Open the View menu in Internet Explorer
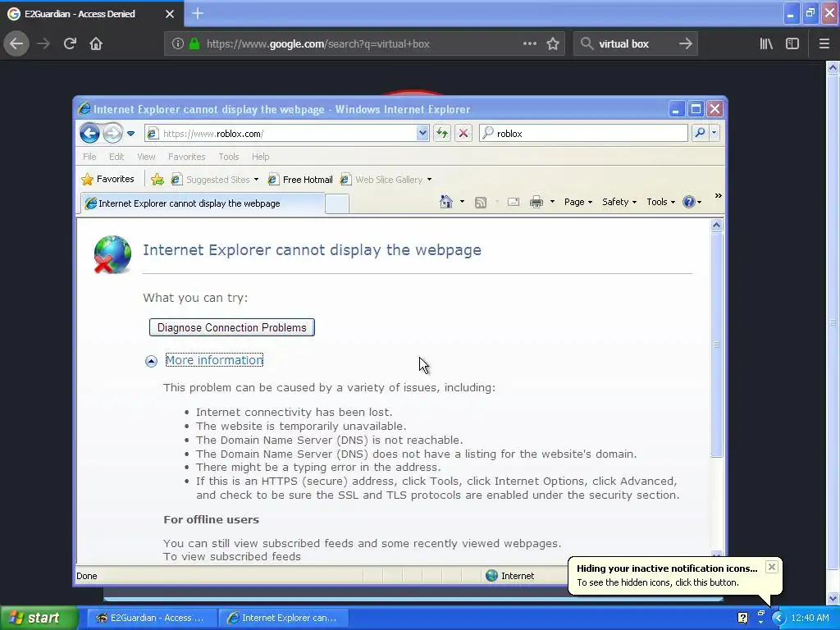The height and width of the screenshot is (630, 840). (x=146, y=157)
